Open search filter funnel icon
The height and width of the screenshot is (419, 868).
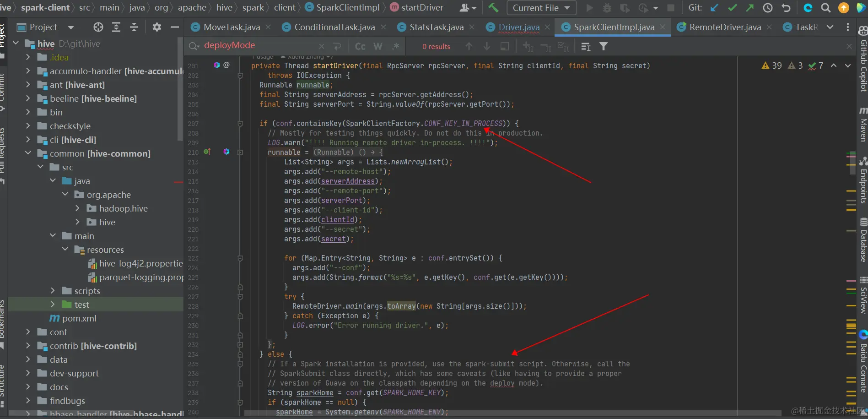coord(604,46)
